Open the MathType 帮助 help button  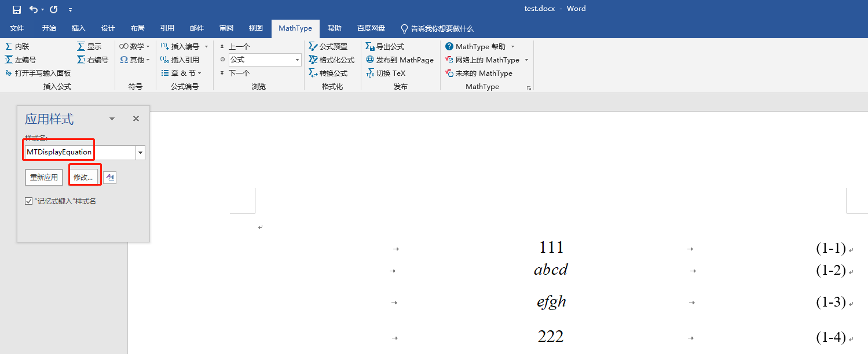[x=475, y=46]
